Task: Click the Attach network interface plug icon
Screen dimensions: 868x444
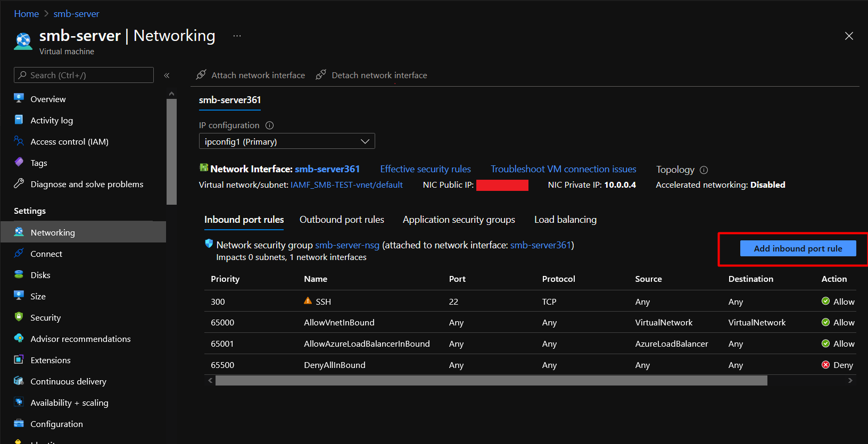Action: [x=201, y=75]
